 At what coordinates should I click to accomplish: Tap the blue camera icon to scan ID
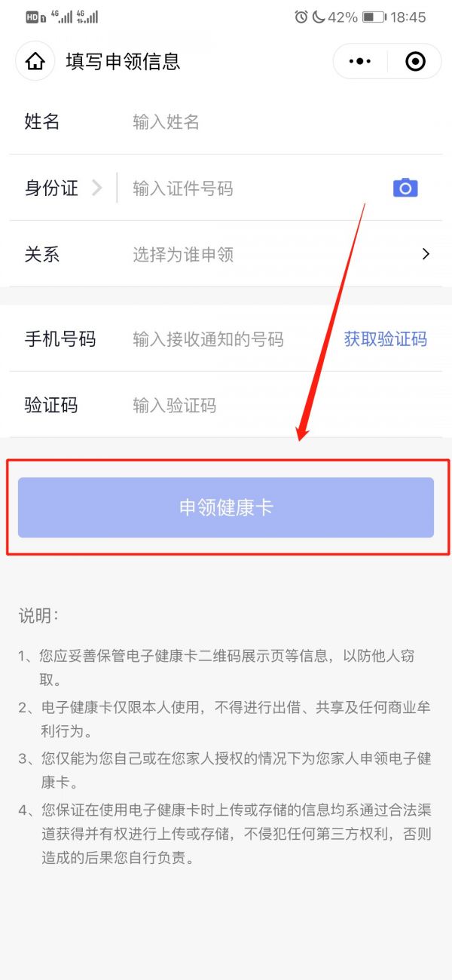tap(405, 188)
